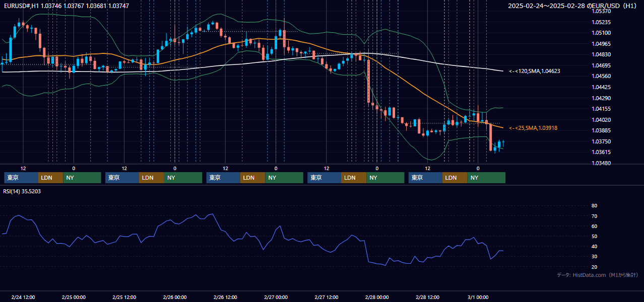
Task: Click the rightmost NY session block
Action: [486, 178]
